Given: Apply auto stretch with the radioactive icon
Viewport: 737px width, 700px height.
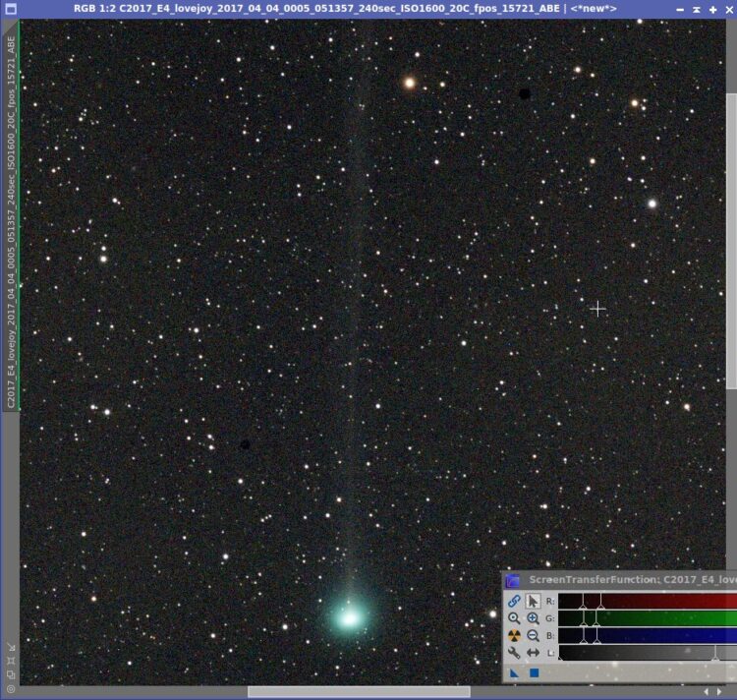Looking at the screenshot, I should (x=514, y=635).
